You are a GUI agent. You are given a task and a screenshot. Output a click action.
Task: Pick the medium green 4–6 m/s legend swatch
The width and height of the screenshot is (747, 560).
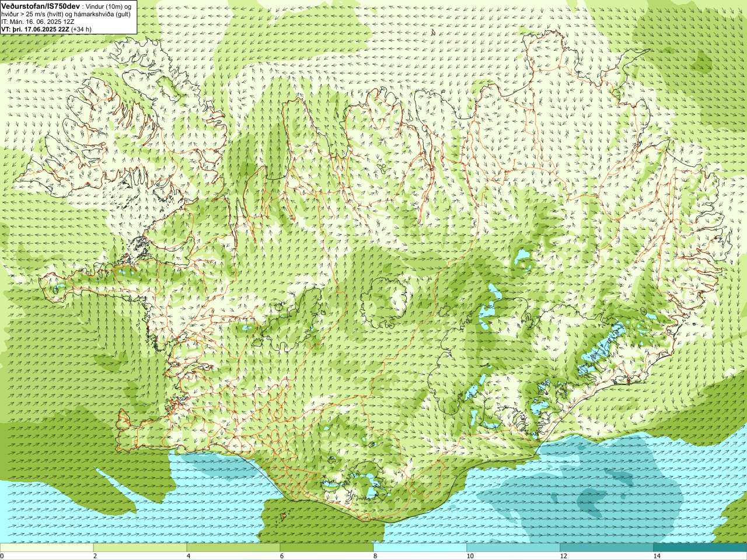click(x=233, y=548)
